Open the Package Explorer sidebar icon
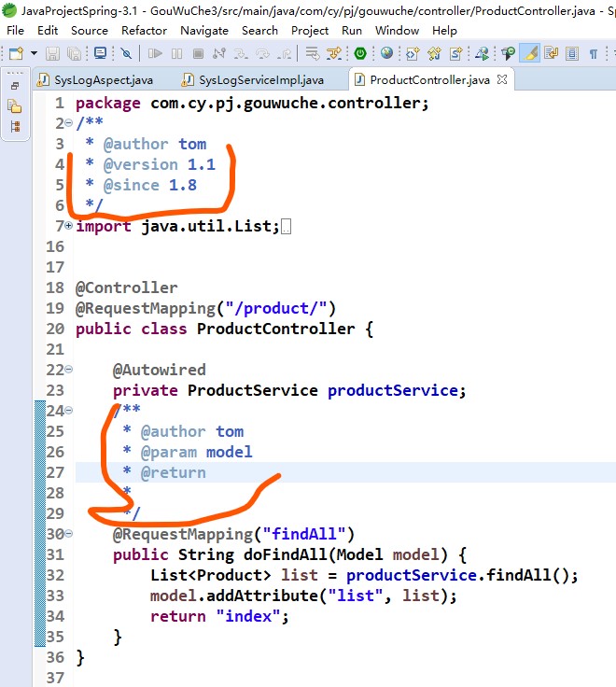 tap(14, 106)
